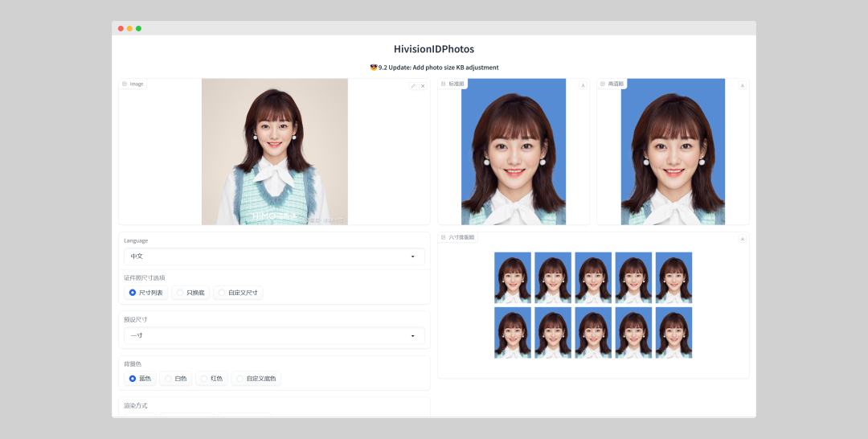Click the '9.2 Update: Add photo size KB adjustment' text
This screenshot has width=868, height=439.
tap(439, 68)
